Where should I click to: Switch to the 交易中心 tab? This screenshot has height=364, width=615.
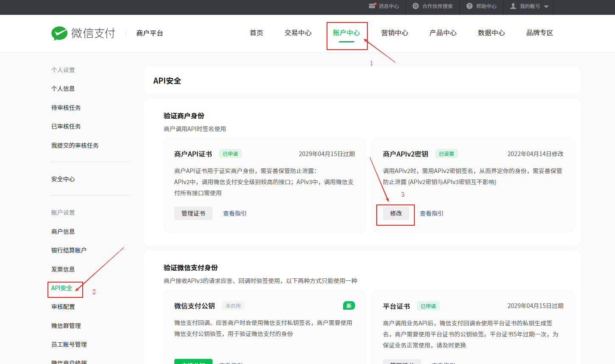pyautogui.click(x=298, y=33)
